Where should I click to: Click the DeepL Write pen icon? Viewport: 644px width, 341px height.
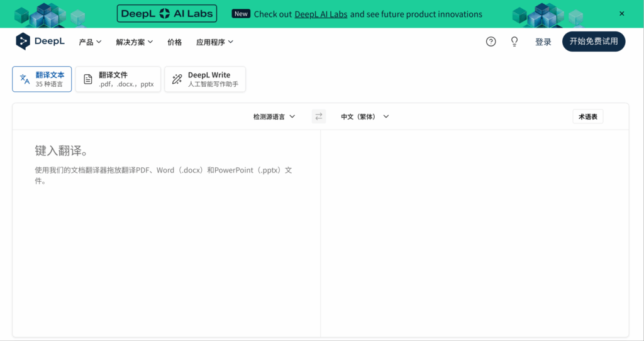[177, 79]
